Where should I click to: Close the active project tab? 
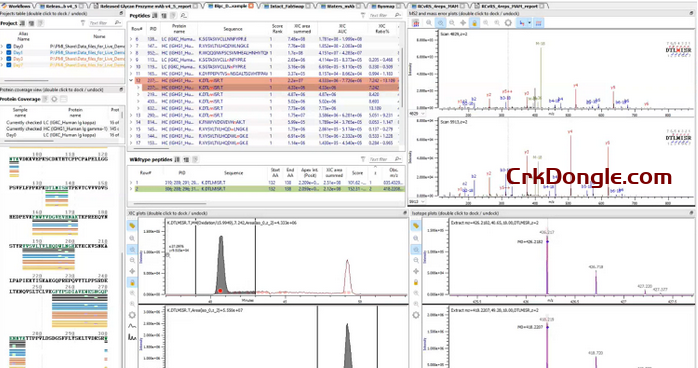tap(251, 6)
